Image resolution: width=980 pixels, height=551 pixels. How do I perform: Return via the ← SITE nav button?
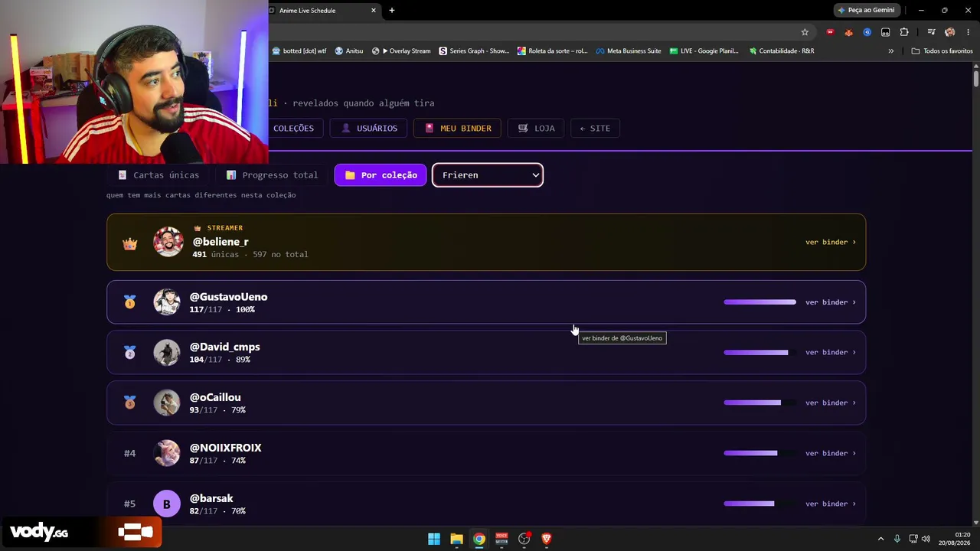tap(595, 129)
